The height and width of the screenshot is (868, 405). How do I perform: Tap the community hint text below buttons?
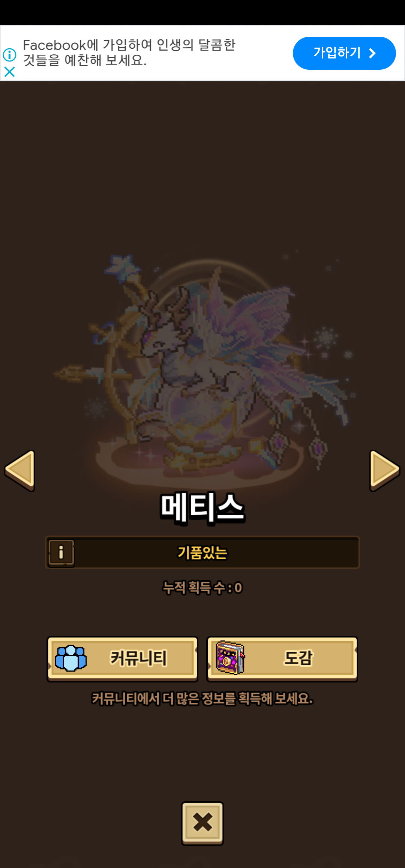click(202, 699)
